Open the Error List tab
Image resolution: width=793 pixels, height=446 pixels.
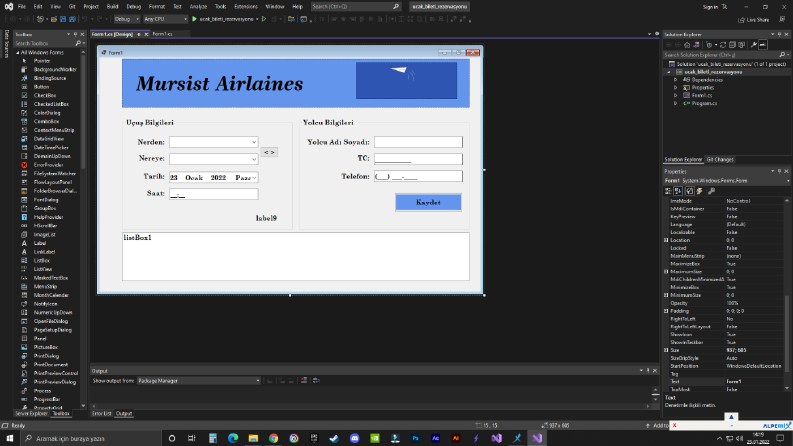[102, 414]
